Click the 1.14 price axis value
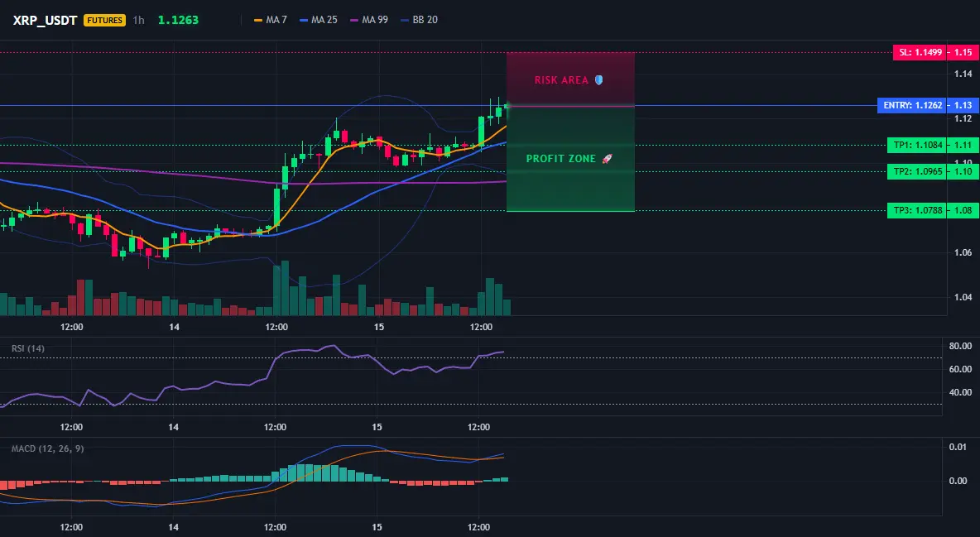 pyautogui.click(x=963, y=74)
